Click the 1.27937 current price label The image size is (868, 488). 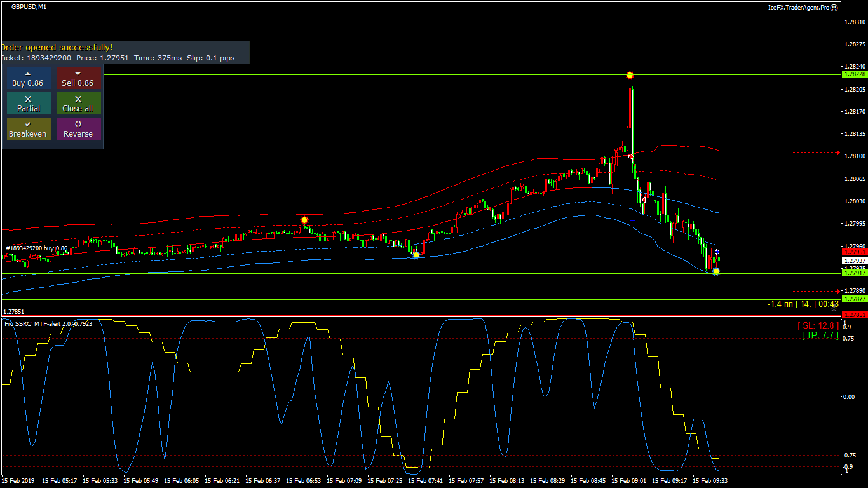(854, 261)
